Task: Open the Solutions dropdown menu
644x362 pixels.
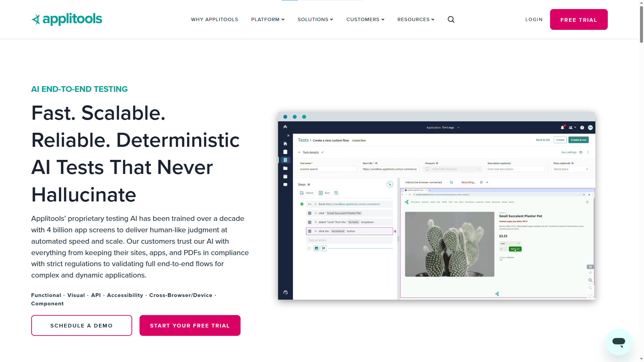Action: 315,19
